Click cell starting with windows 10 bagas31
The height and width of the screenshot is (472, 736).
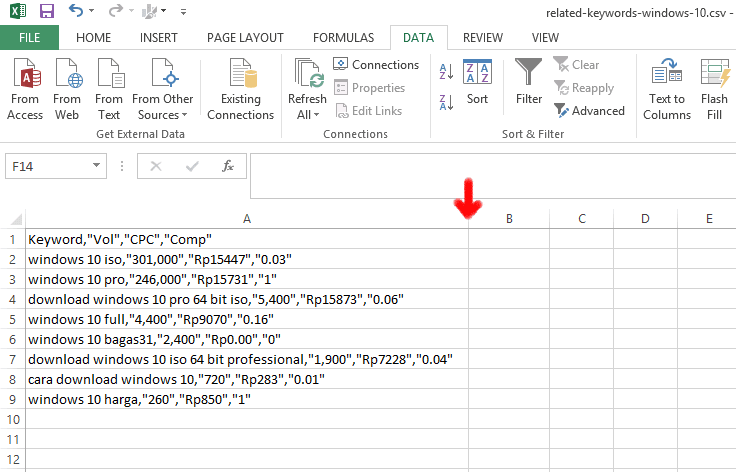247,339
